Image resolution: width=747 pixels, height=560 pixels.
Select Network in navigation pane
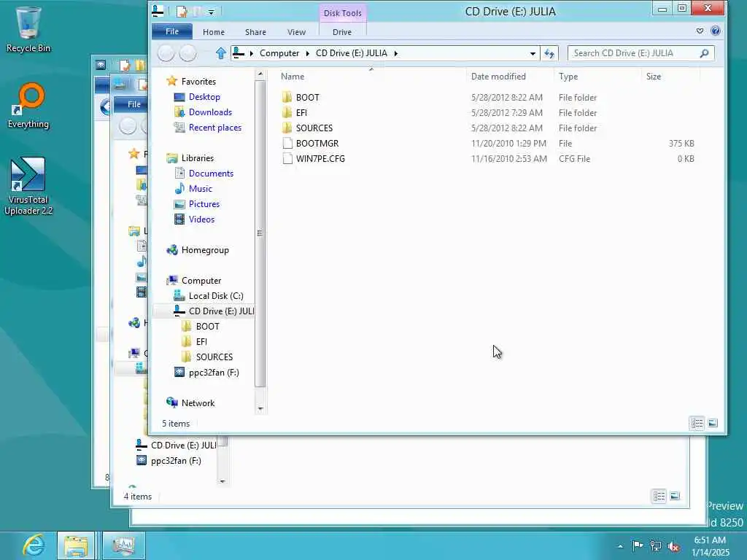pos(198,402)
